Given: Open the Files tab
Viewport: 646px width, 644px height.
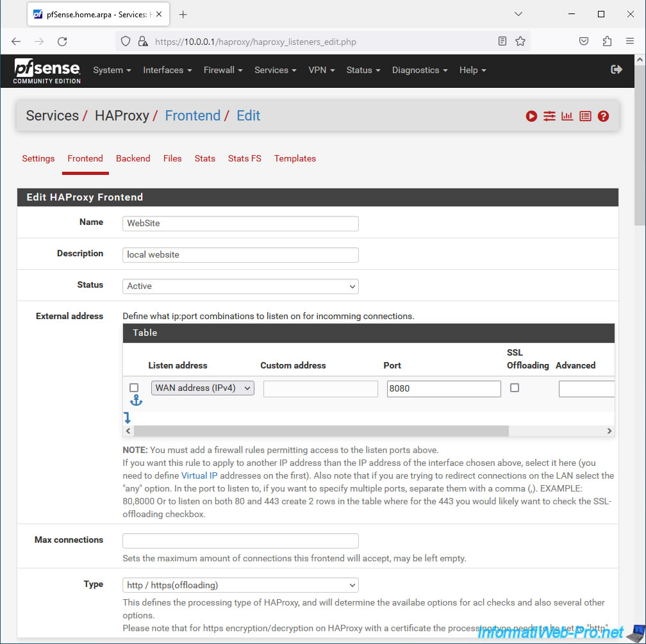Looking at the screenshot, I should tap(172, 159).
